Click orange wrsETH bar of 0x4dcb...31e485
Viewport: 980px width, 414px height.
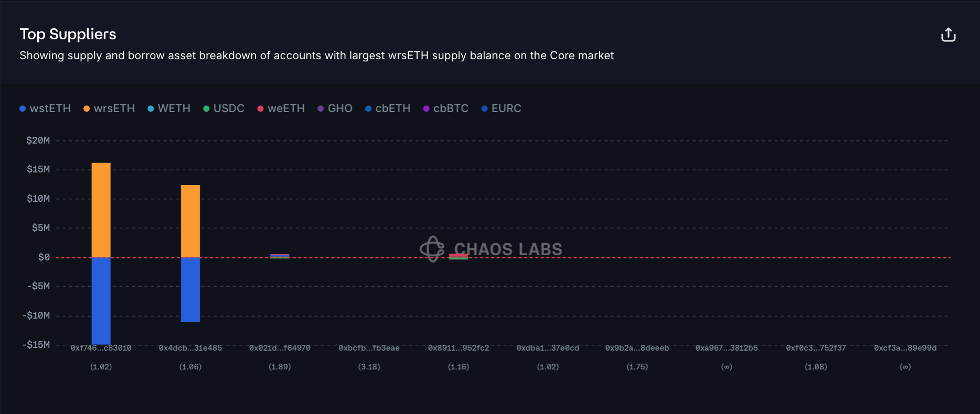click(190, 221)
